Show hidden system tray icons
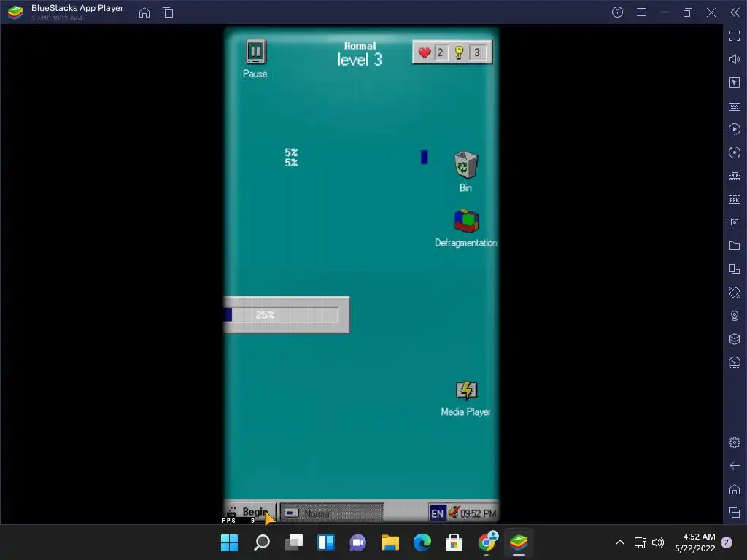Screen dimensions: 747x560 coord(620,542)
